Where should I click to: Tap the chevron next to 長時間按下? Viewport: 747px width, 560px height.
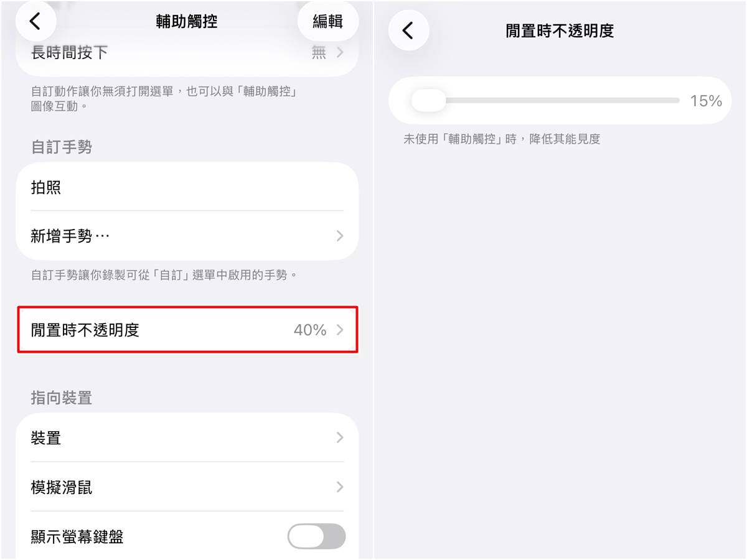coord(339,53)
